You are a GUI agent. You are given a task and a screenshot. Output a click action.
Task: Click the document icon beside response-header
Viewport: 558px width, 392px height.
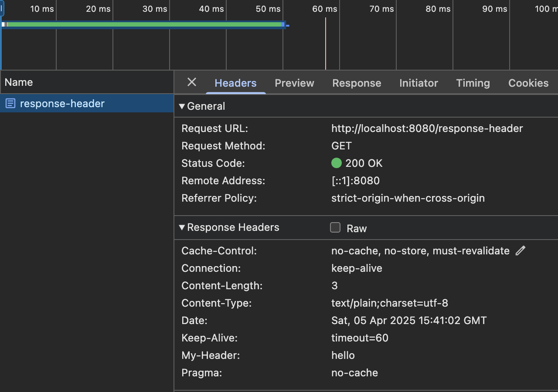point(10,104)
